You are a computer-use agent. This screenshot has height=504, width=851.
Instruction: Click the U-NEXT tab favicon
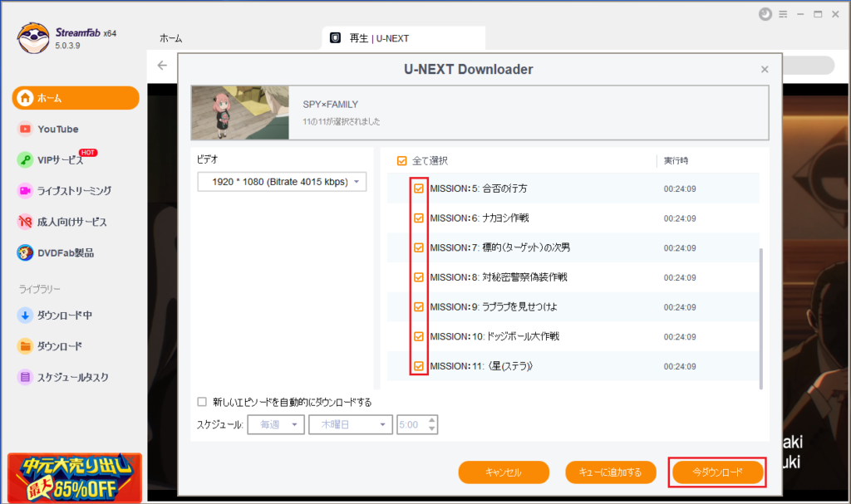336,38
